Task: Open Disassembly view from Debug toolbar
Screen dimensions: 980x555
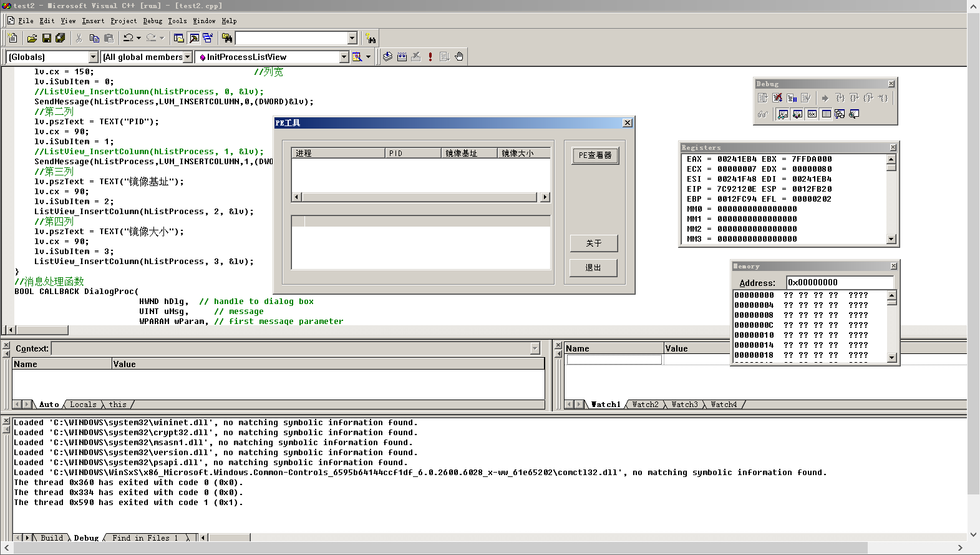Action: click(854, 114)
